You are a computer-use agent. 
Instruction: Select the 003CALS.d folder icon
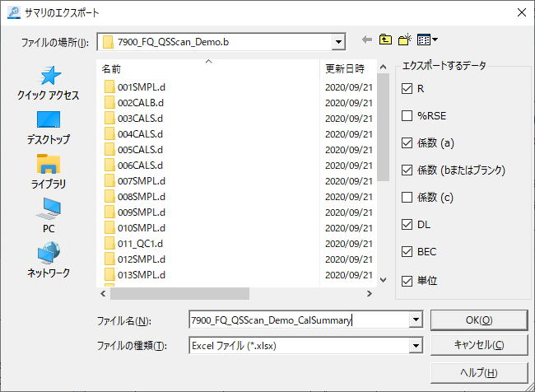point(109,119)
